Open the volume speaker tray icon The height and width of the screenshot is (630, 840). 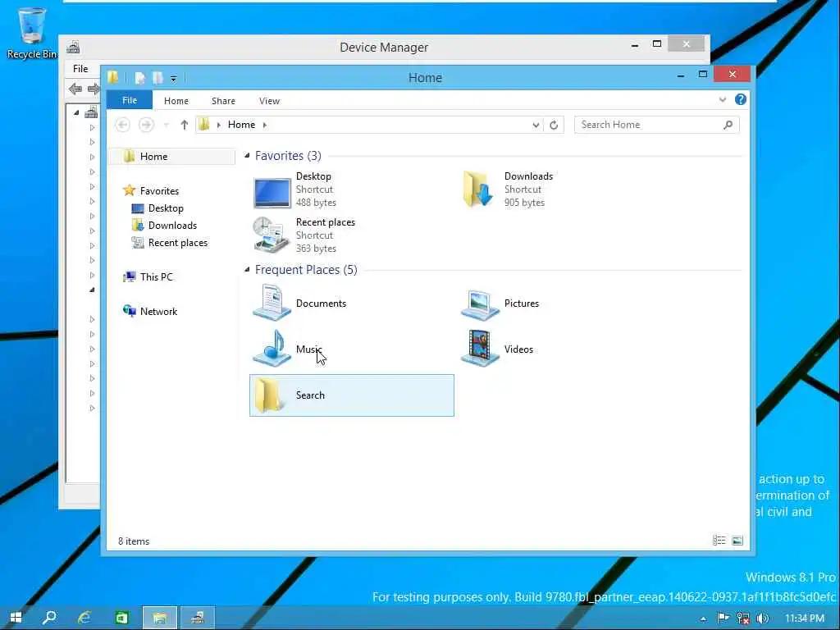coord(763,619)
